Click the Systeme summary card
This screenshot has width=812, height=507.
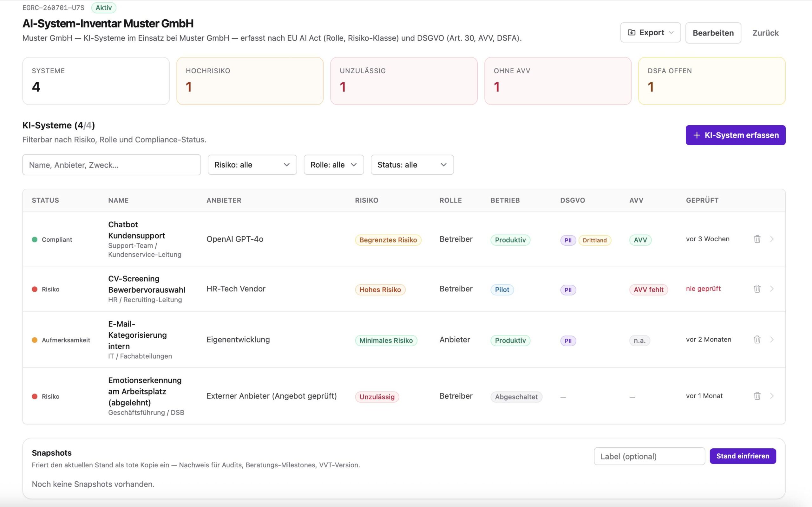pyautogui.click(x=96, y=81)
